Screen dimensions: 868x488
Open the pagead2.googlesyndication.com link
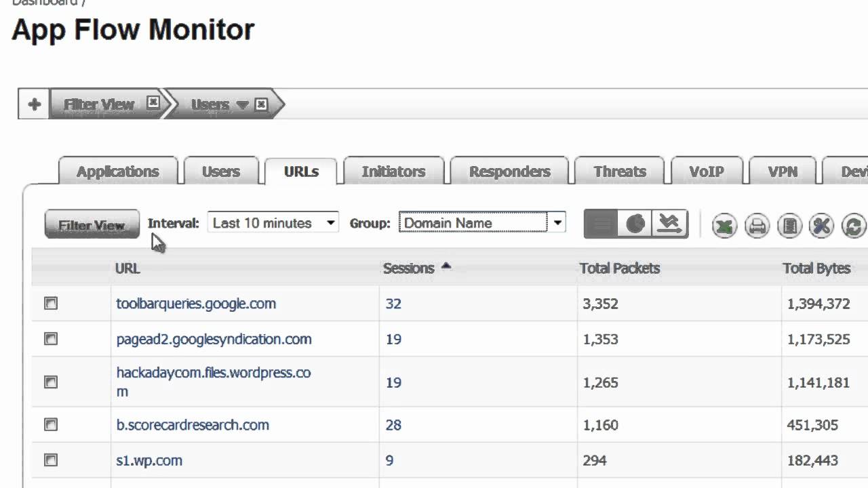(214, 339)
